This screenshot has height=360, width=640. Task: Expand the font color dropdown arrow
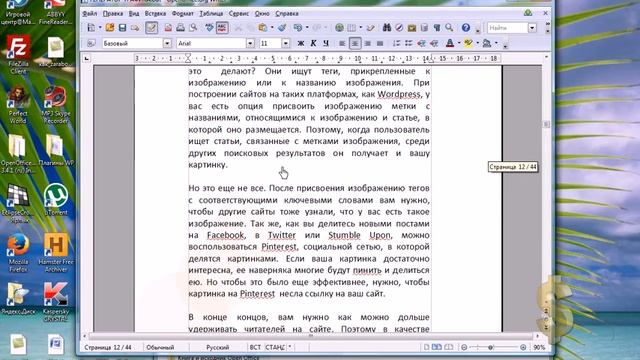[459, 43]
